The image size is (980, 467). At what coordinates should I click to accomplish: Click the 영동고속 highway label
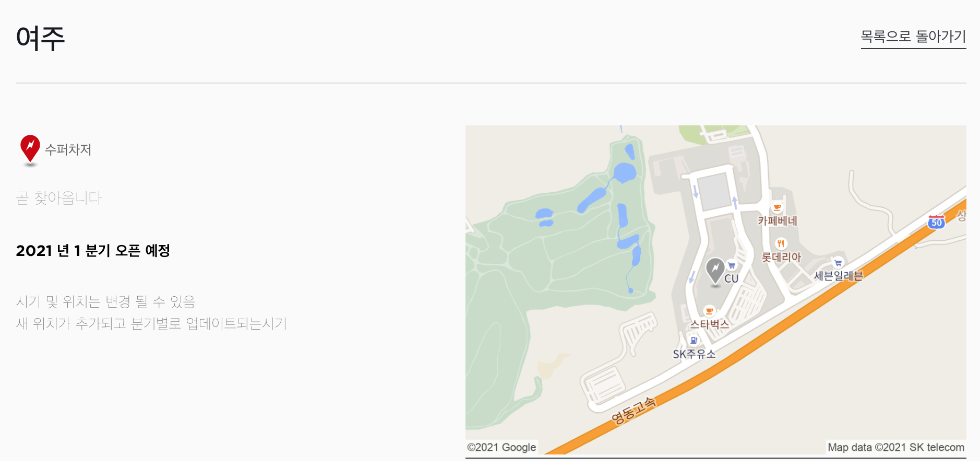coord(634,411)
